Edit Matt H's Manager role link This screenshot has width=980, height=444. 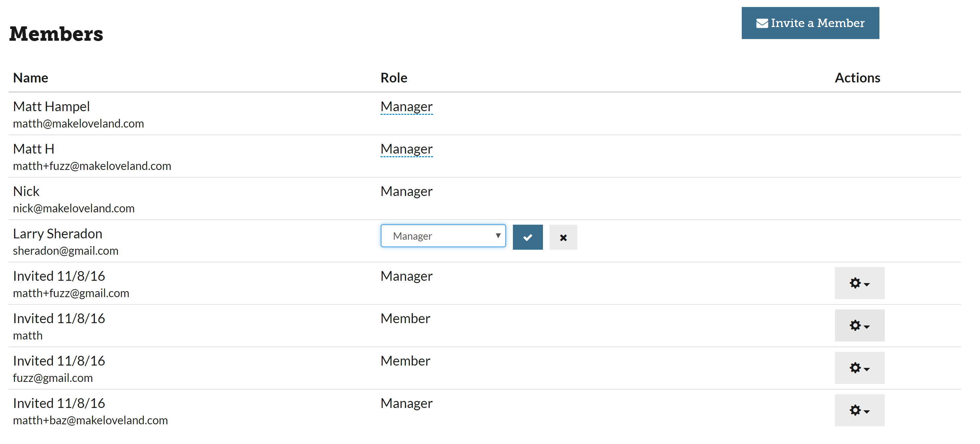[x=406, y=149]
